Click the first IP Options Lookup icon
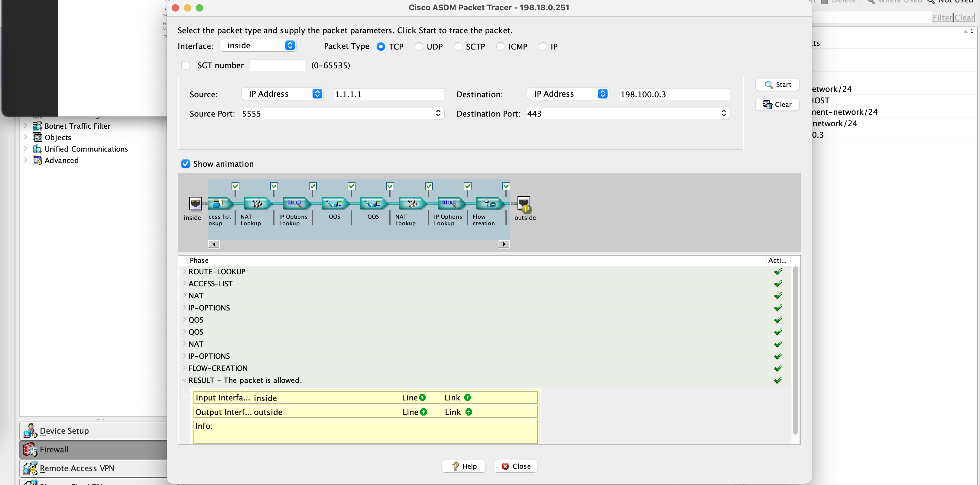Image resolution: width=980 pixels, height=485 pixels. 295,204
